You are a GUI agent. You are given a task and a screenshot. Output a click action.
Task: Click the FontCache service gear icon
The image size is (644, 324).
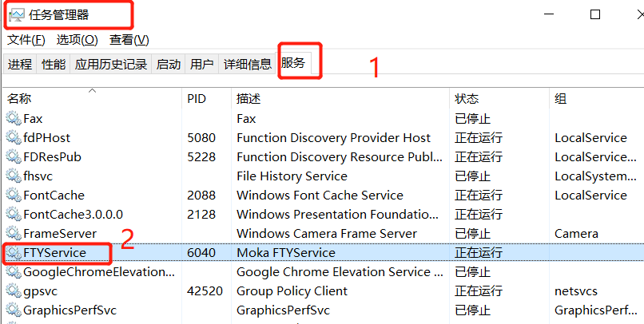[14, 195]
